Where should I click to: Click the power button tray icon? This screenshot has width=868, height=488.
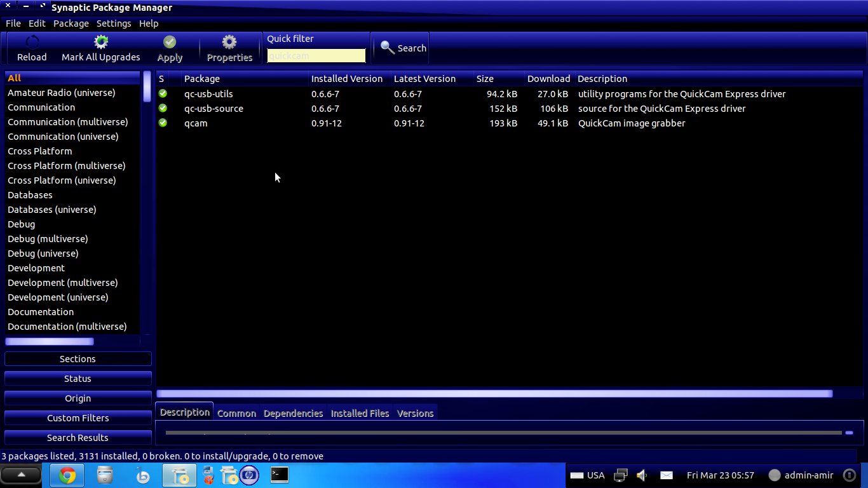(849, 475)
